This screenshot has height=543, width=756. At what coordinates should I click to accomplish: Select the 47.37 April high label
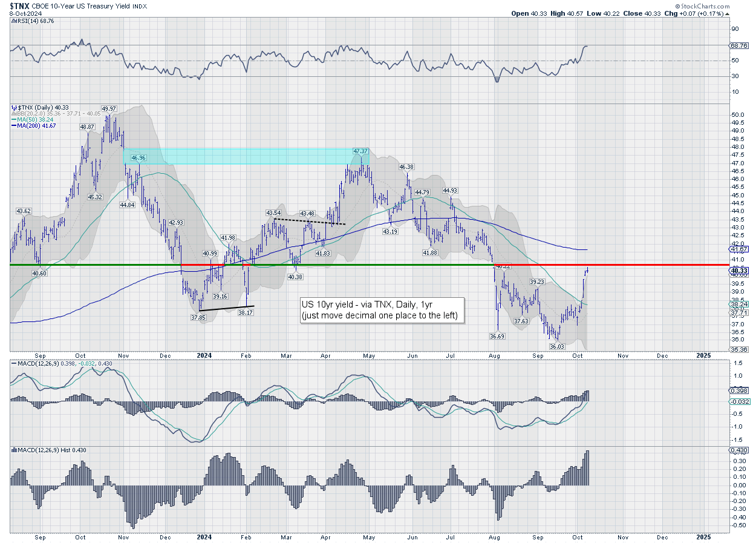(x=360, y=151)
